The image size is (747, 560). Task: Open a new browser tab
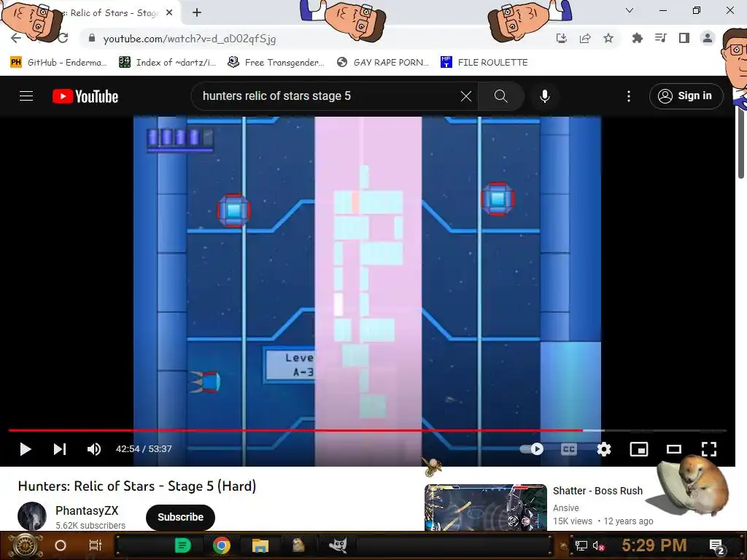[x=197, y=12]
